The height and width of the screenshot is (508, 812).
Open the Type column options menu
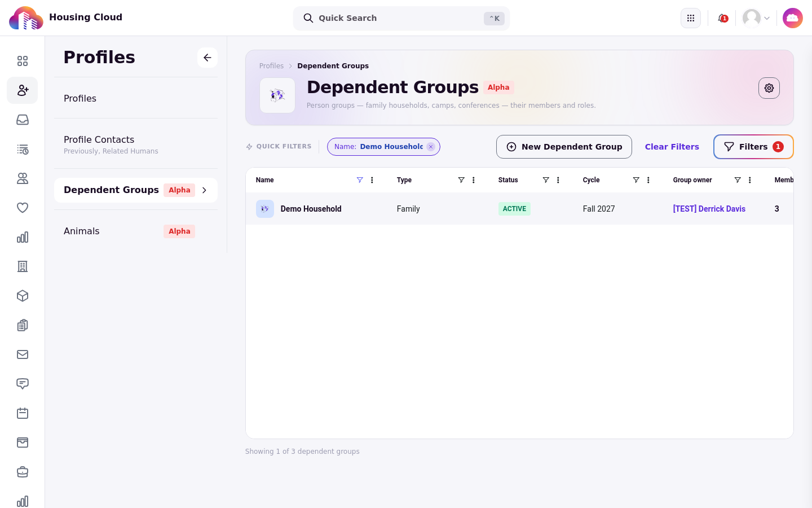pyautogui.click(x=474, y=180)
